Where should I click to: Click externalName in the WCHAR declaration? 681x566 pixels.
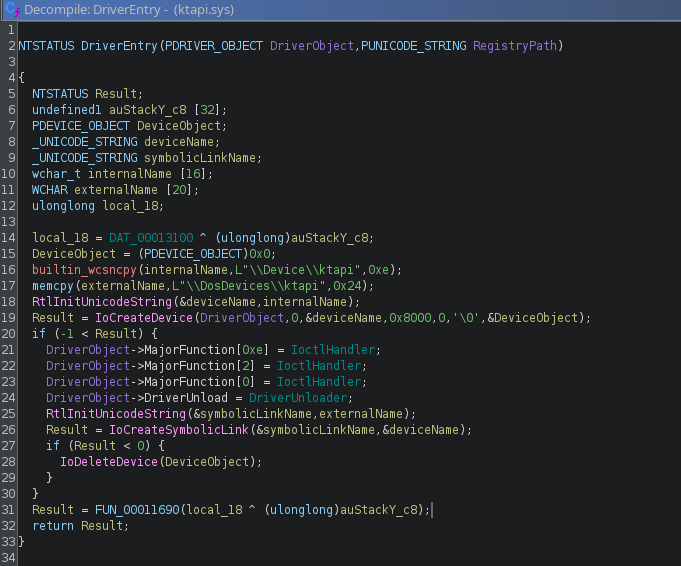pos(116,190)
